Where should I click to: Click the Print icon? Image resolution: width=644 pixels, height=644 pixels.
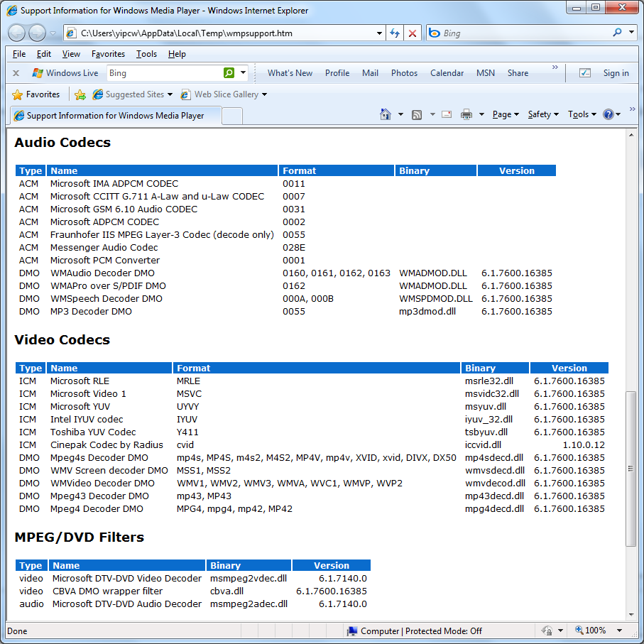click(x=466, y=114)
